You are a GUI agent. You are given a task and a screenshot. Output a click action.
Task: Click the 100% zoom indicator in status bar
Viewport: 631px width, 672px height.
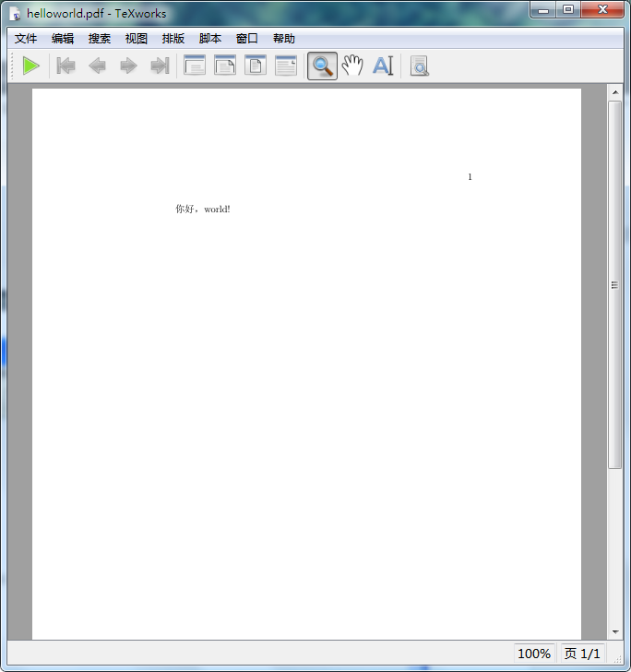click(x=534, y=654)
